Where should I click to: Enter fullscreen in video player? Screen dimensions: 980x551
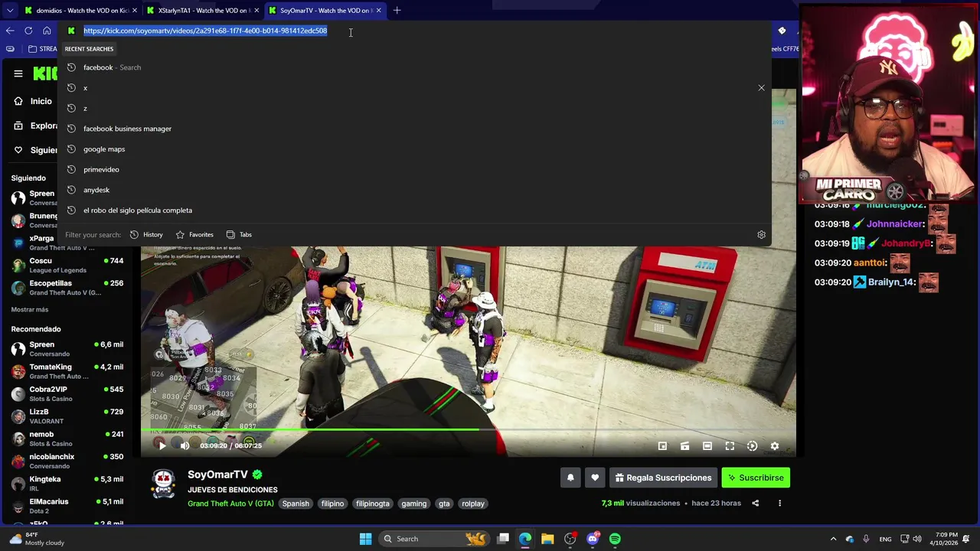tap(730, 446)
